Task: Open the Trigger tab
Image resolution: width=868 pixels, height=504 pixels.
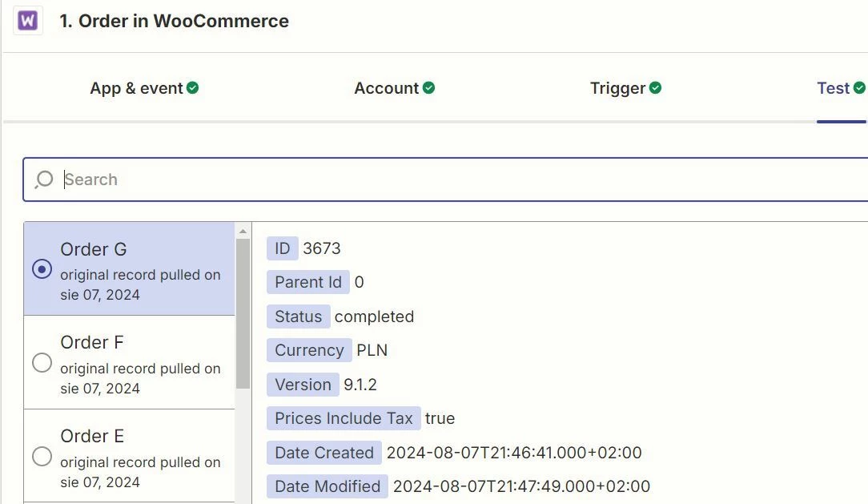Action: pos(625,88)
